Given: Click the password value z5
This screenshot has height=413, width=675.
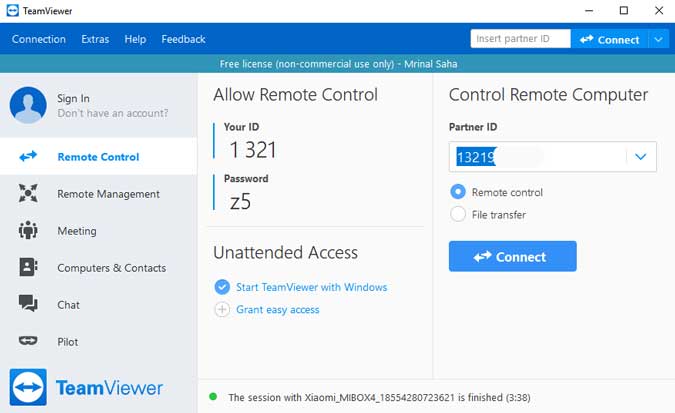Looking at the screenshot, I should click(x=240, y=202).
